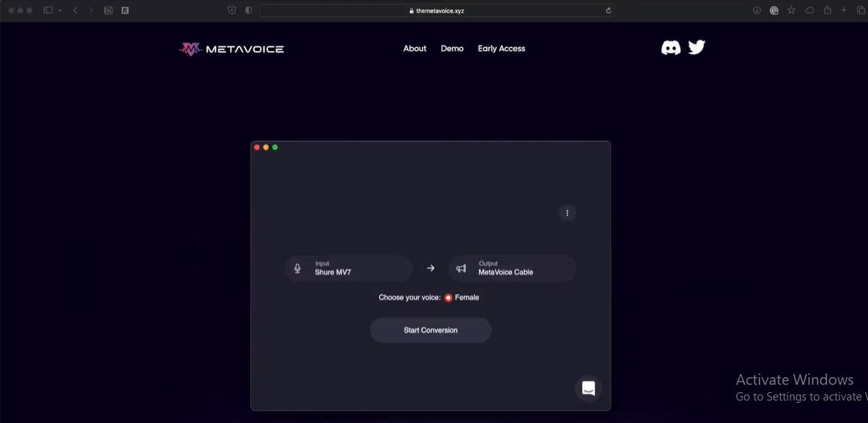Click the "Choose your voice:" label
This screenshot has width=868, height=423.
[410, 298]
